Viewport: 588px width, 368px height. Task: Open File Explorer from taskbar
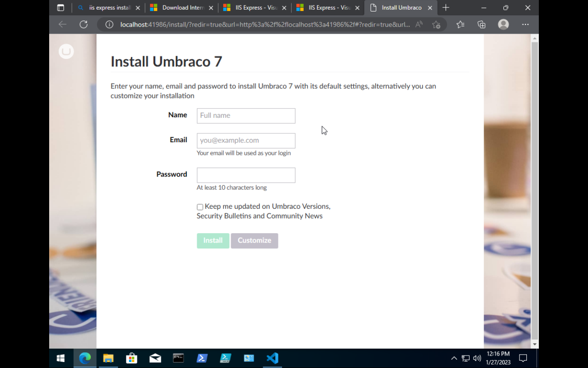coord(108,358)
